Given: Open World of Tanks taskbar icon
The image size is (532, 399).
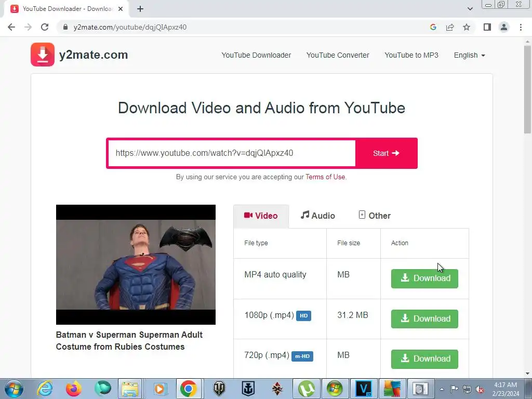Looking at the screenshot, I should (x=219, y=389).
